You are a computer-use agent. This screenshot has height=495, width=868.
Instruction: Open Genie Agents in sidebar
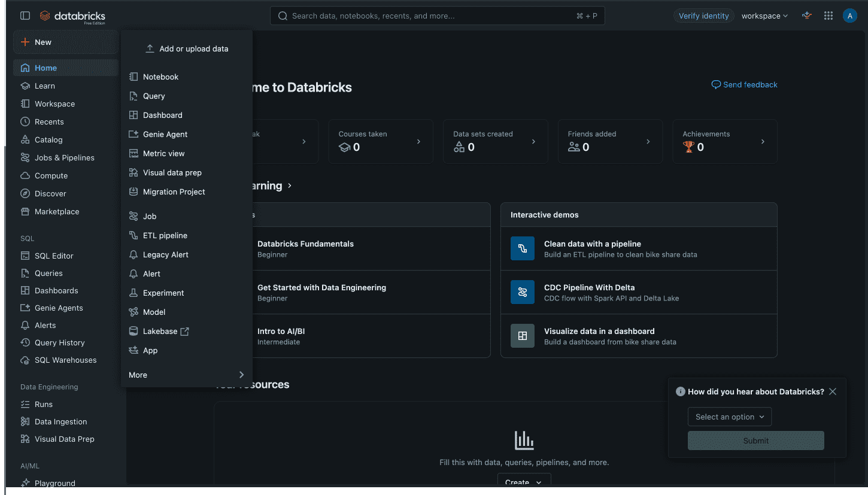click(66, 308)
